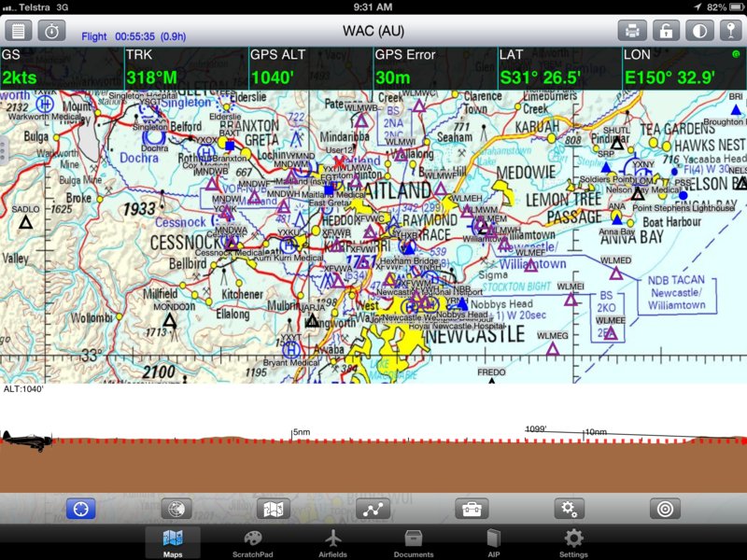Tap the aircraft silhouette in profile view
The height and width of the screenshot is (560, 747).
click(x=27, y=441)
